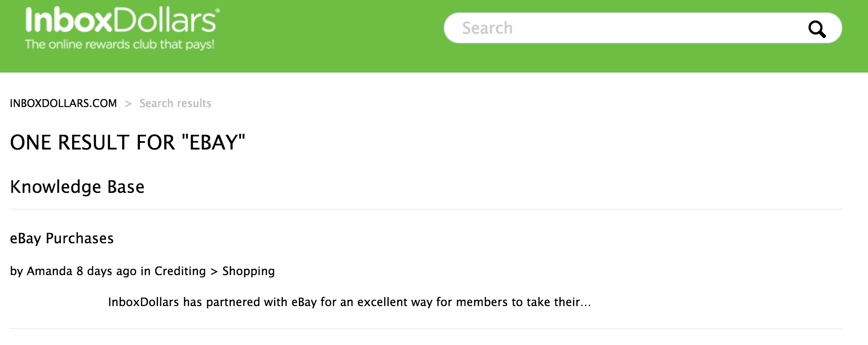The height and width of the screenshot is (345, 868).
Task: Click the 'ONE RESULT FOR "EBAY"' heading
Action: coord(128,142)
